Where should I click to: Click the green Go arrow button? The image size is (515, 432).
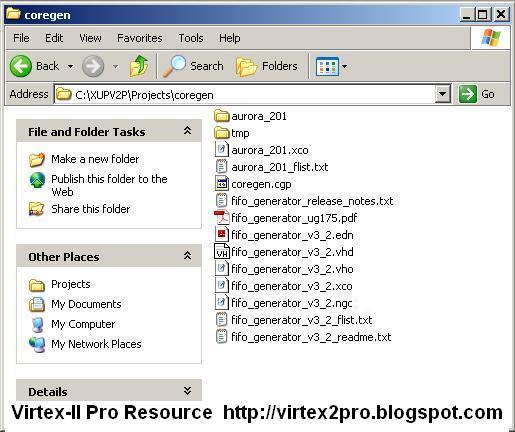click(x=468, y=94)
